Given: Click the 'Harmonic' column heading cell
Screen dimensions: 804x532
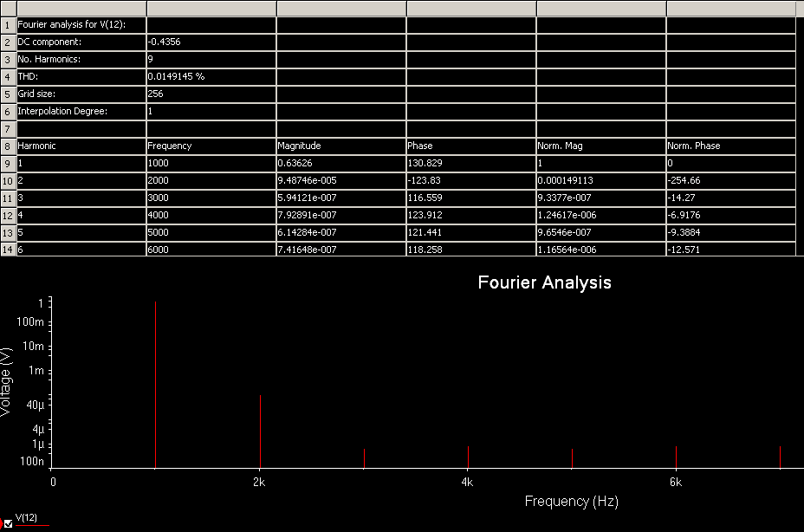Looking at the screenshot, I should [x=81, y=146].
